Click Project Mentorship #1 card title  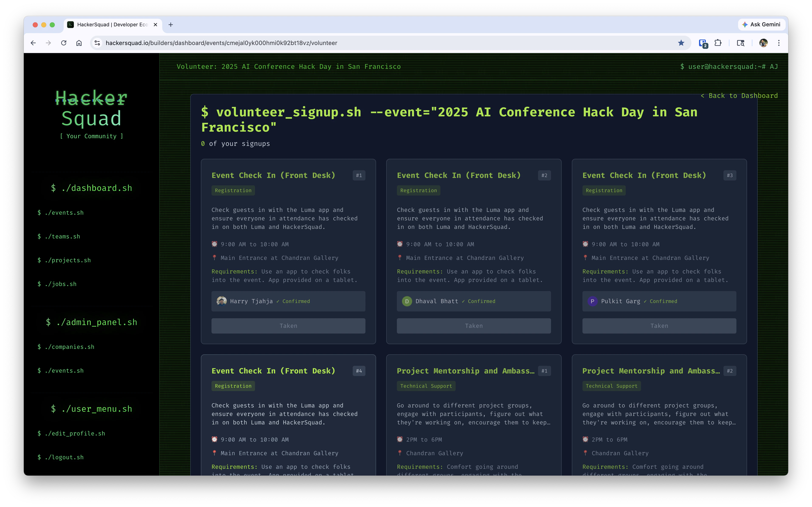pyautogui.click(x=466, y=371)
